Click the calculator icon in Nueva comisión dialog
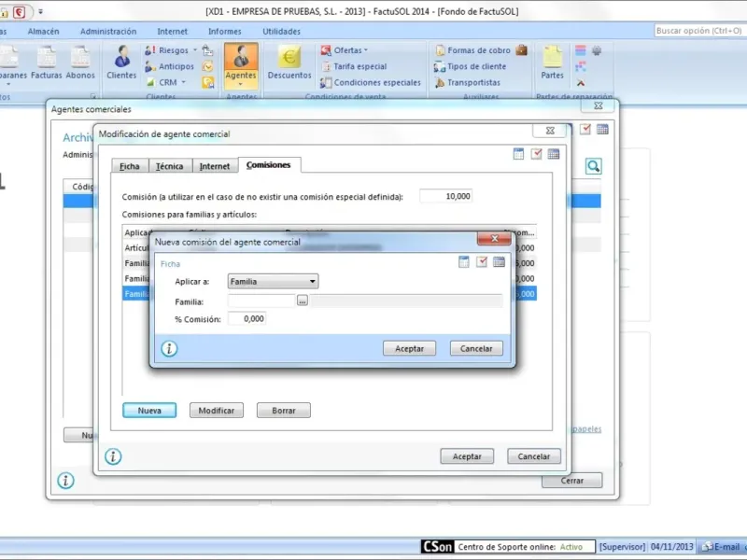Viewport: 747px width, 560px height. tap(463, 262)
